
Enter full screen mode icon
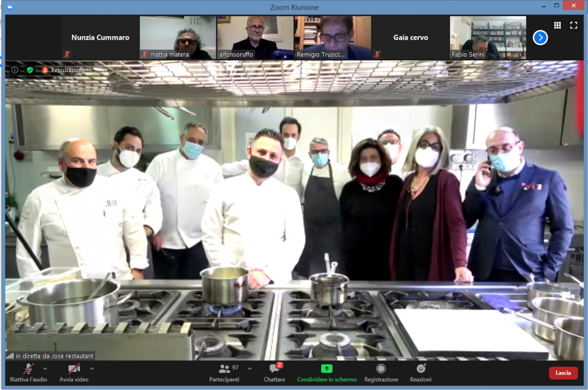coord(573,25)
